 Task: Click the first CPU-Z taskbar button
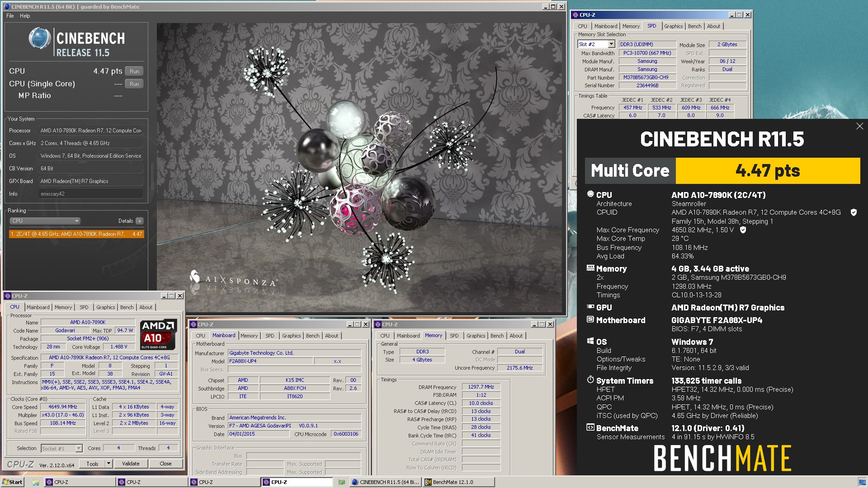coord(80,482)
